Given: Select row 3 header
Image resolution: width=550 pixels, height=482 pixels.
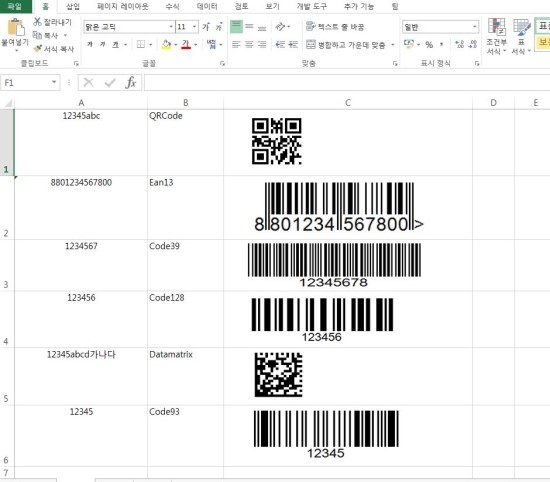Looking at the screenshot, I should (7, 266).
